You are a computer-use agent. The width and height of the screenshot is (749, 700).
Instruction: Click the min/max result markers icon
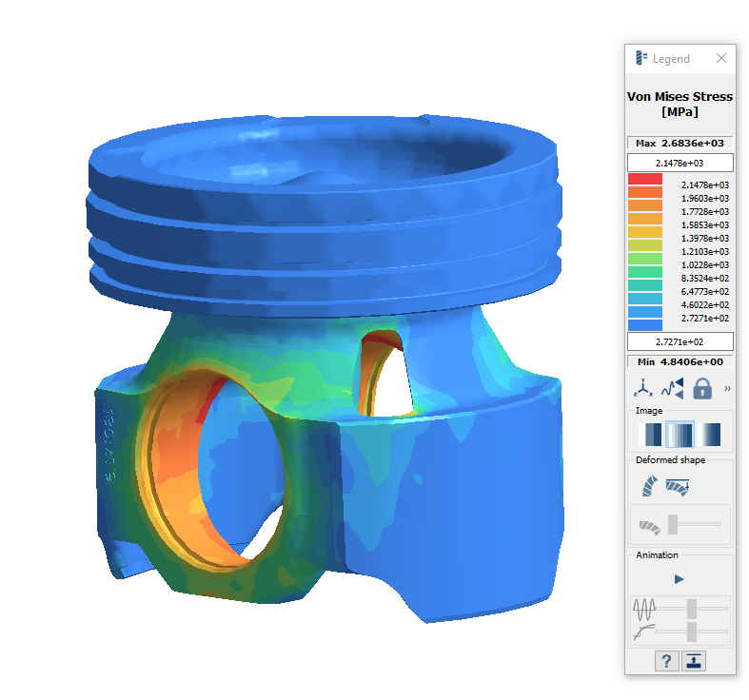coord(672,388)
